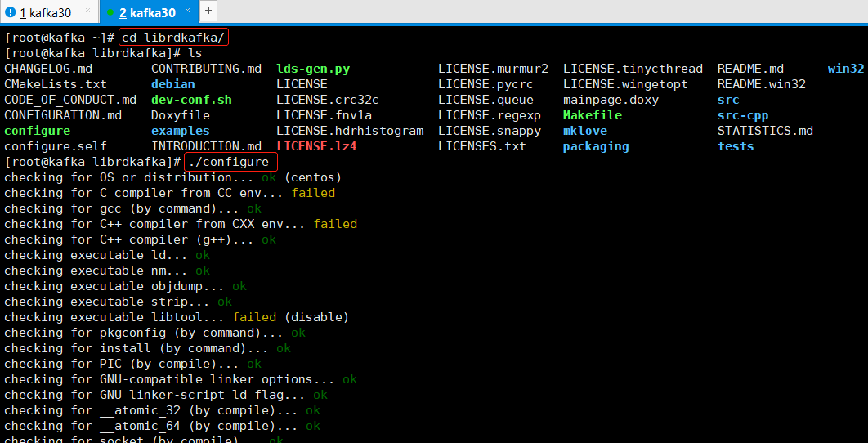This screenshot has width=868, height=443.
Task: Click the 'ok (centos)' result text
Action: pos(302,177)
